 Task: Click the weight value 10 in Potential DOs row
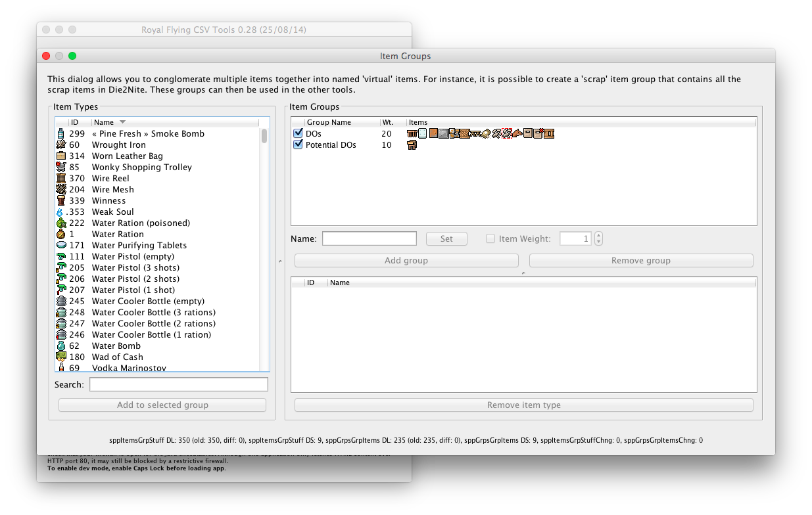[386, 145]
